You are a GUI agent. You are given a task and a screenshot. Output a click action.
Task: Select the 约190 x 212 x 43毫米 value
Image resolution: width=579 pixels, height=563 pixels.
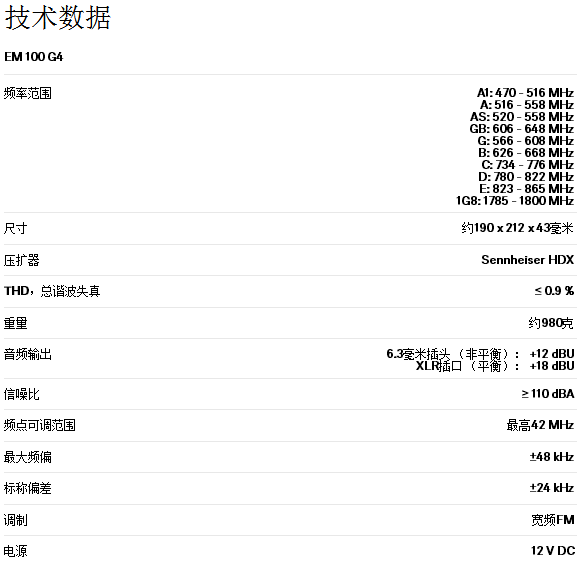[517, 228]
